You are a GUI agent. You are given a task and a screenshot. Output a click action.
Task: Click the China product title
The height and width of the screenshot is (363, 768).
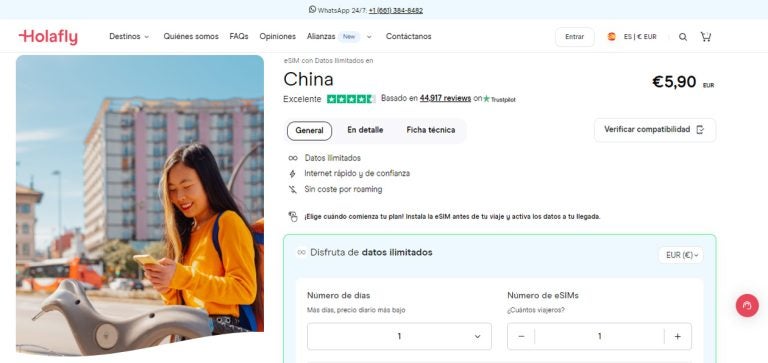[308, 79]
